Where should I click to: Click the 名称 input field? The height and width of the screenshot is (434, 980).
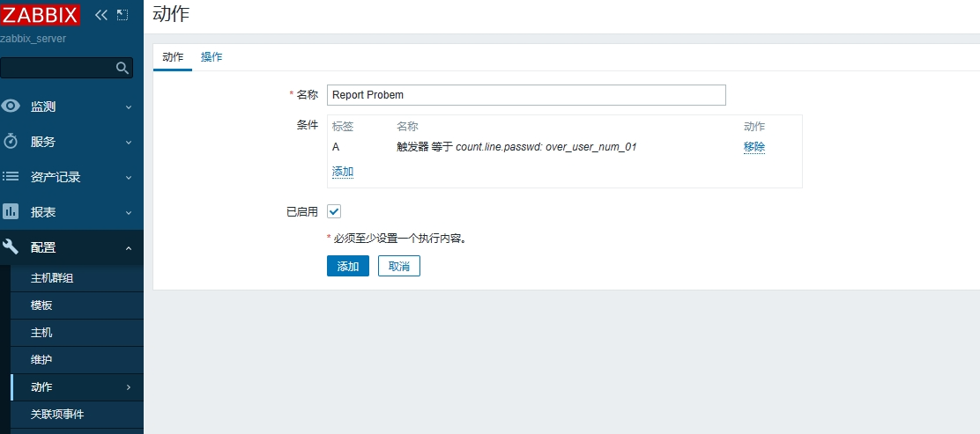[x=526, y=95]
